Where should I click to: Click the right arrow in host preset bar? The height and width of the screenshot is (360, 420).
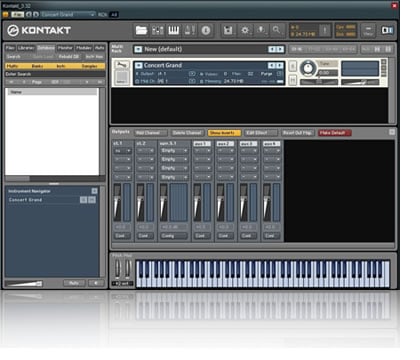36,14
